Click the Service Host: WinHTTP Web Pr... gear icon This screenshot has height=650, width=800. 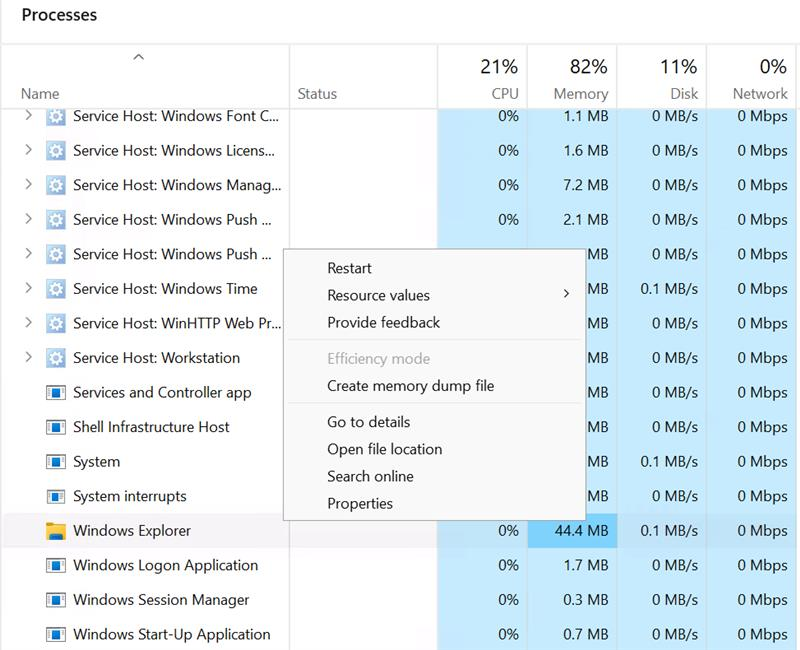coord(56,323)
